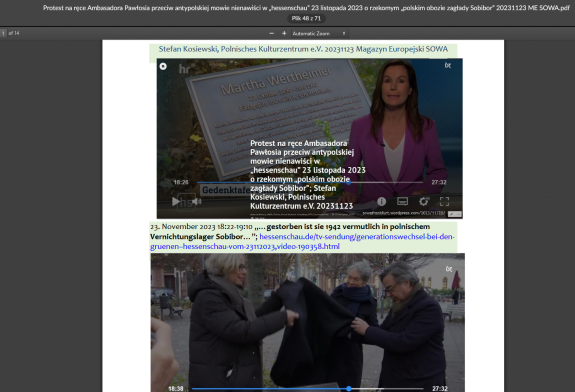Zoom out with the minus button
Viewport: 575px width, 392px height.
click(272, 33)
